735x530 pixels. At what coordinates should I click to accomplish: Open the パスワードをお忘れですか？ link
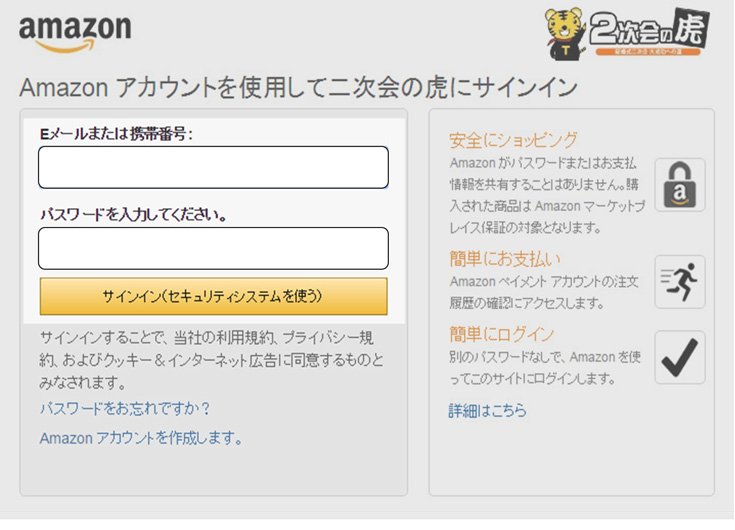click(125, 409)
